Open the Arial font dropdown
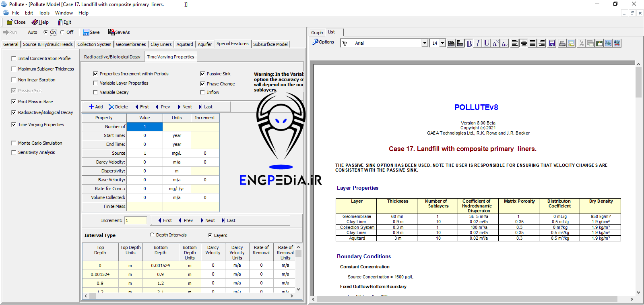This screenshot has width=644, height=305. (x=424, y=43)
